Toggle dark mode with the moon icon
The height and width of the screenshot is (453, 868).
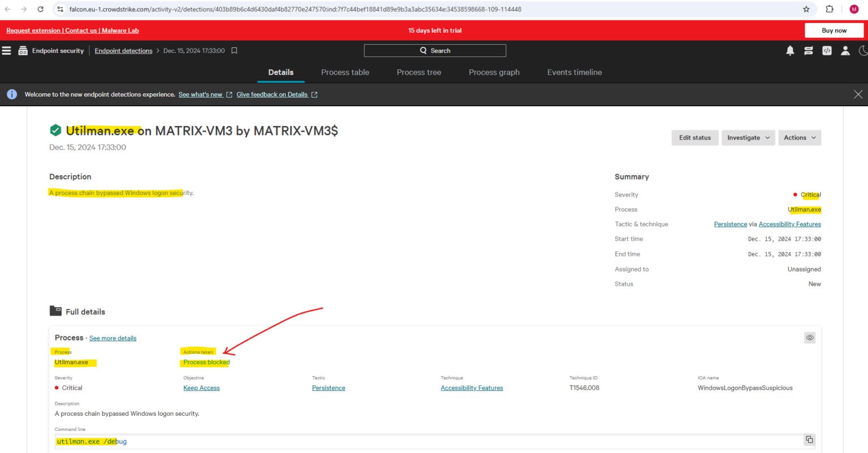point(863,50)
